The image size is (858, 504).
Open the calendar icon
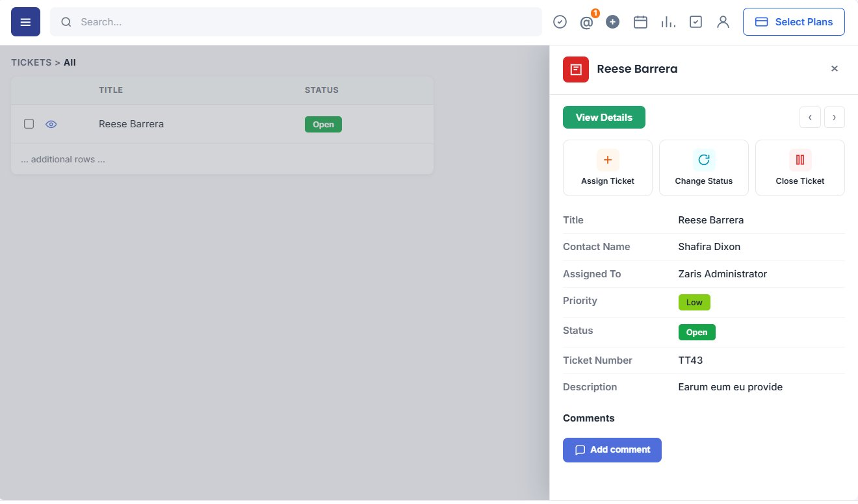[x=640, y=22]
